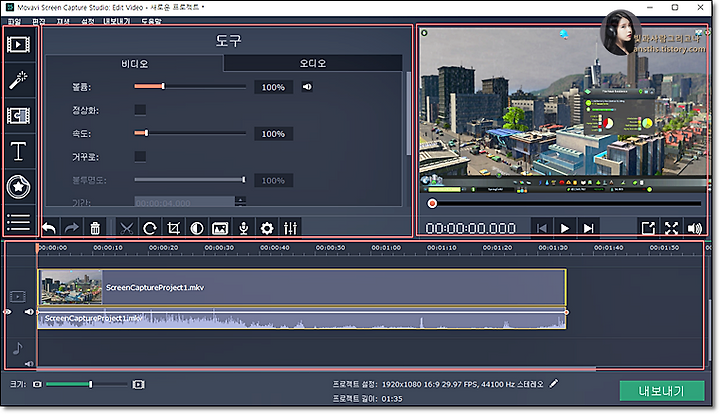Click the video track filmstrip icon
Image resolution: width=720 pixels, height=414 pixels.
18,297
